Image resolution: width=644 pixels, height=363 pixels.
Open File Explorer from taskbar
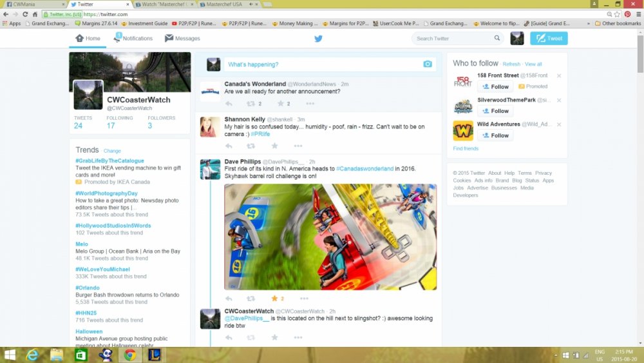tap(56, 355)
